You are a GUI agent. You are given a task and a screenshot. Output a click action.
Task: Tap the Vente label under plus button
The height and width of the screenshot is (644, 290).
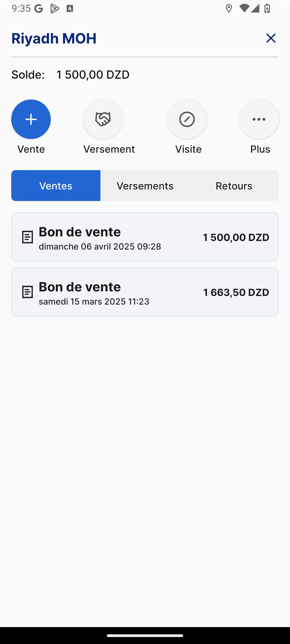31,149
